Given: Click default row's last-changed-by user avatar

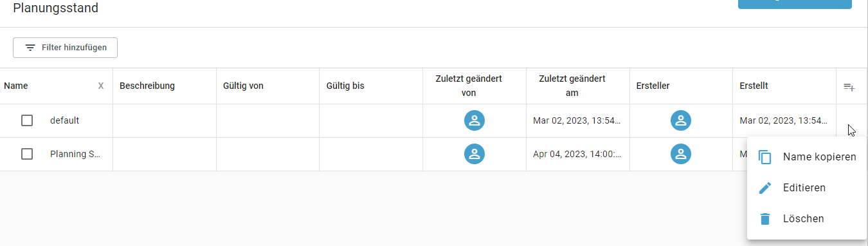Looking at the screenshot, I should point(475,120).
